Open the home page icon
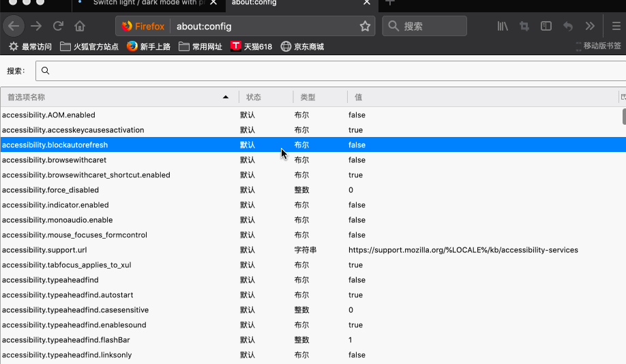The image size is (626, 364). 80,27
